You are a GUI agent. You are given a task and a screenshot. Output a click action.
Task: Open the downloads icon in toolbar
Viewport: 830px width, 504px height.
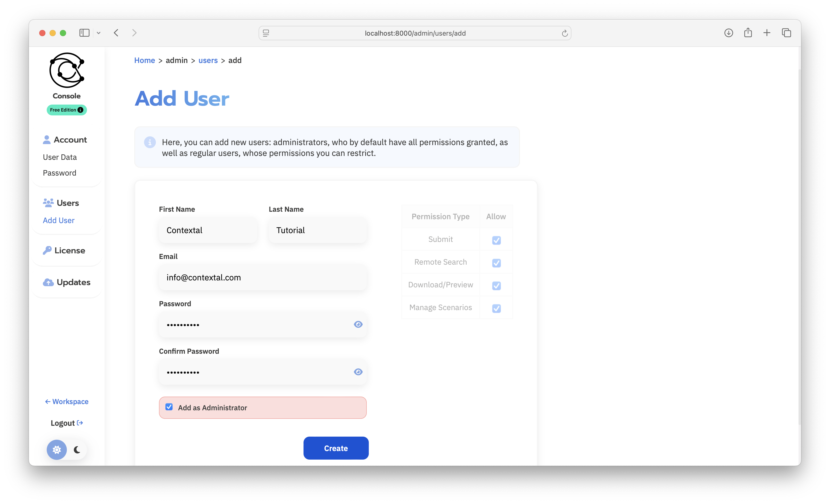[728, 33]
